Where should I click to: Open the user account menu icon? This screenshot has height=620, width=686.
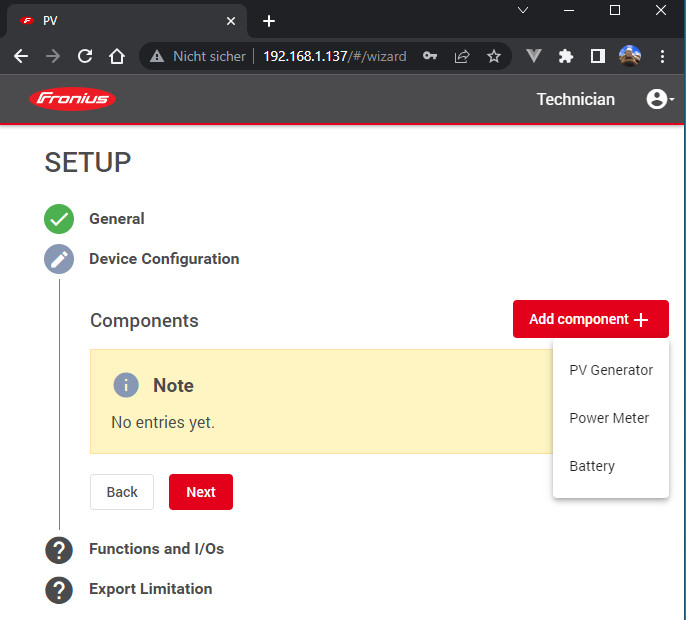(657, 99)
